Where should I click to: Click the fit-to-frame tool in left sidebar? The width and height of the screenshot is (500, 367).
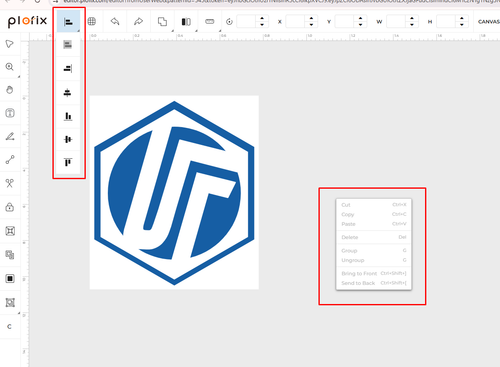(10, 231)
